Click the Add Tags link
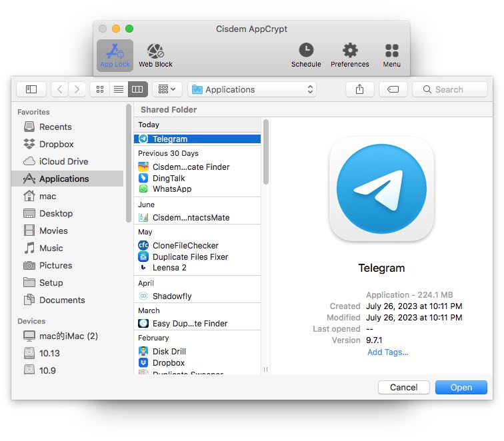 (388, 352)
